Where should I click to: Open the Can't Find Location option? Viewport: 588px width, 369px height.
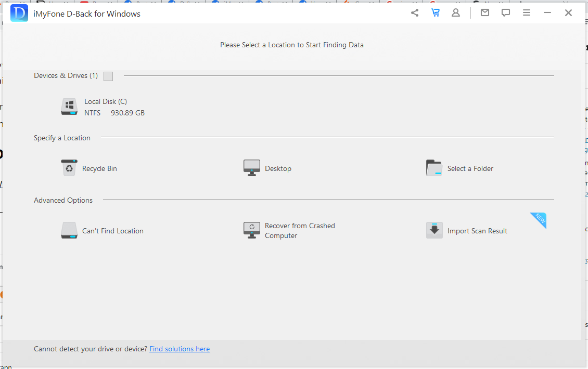(x=113, y=231)
